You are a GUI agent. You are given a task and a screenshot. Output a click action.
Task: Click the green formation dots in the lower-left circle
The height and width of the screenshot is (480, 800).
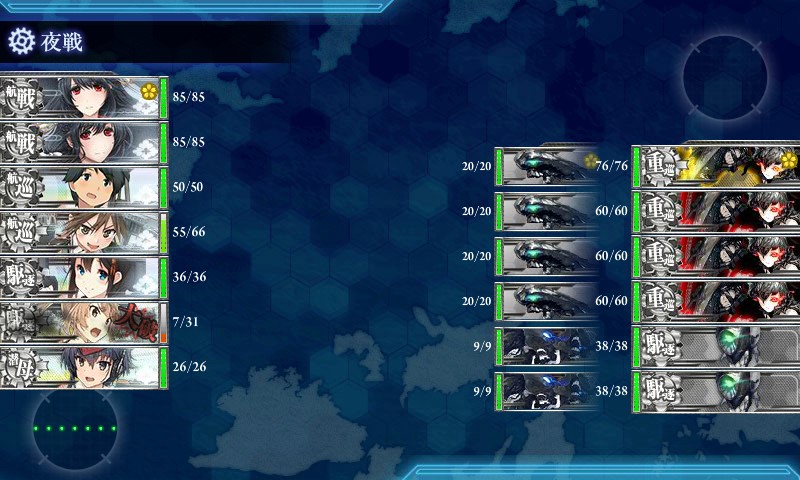coord(74,428)
